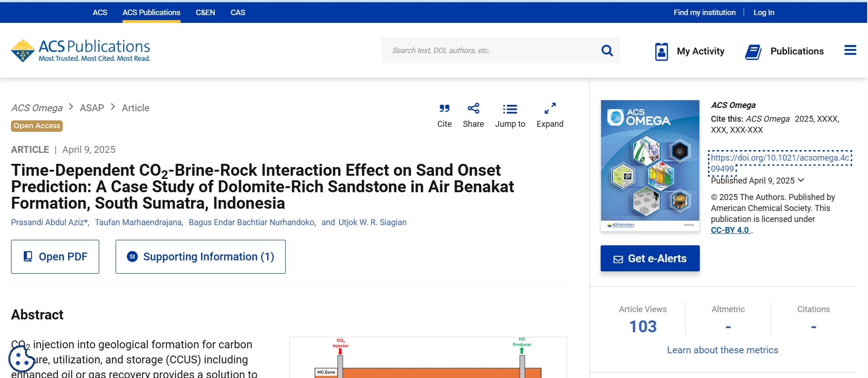The height and width of the screenshot is (378, 868).
Task: Click the My Activity clipboard icon
Action: coord(661,51)
